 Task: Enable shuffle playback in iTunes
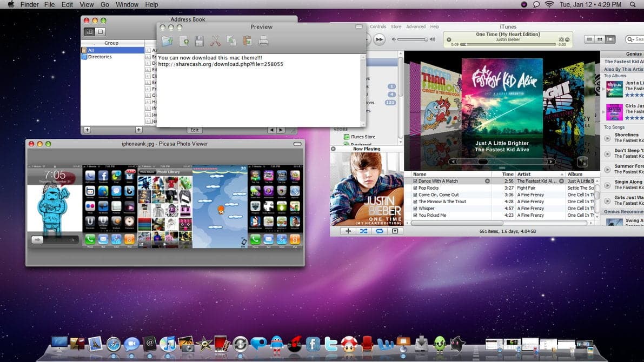click(x=363, y=231)
